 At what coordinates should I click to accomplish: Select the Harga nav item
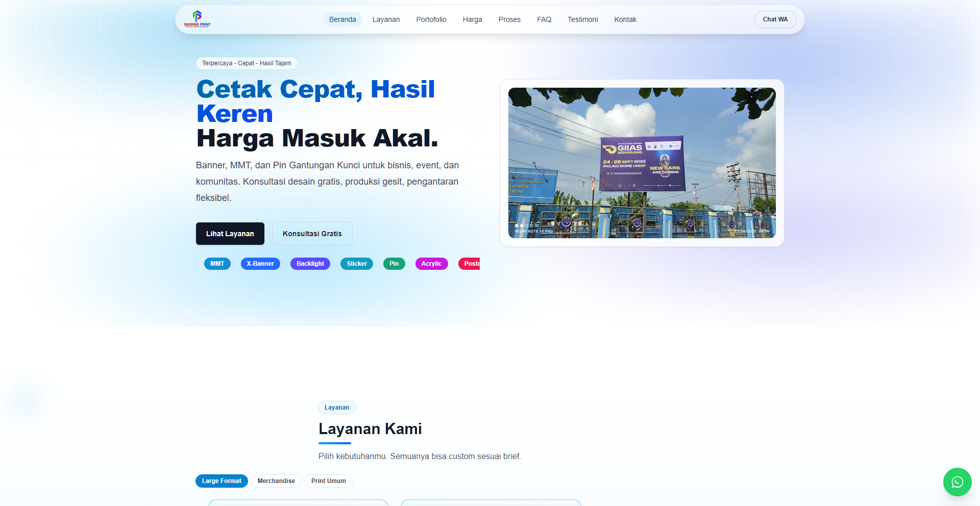click(472, 19)
